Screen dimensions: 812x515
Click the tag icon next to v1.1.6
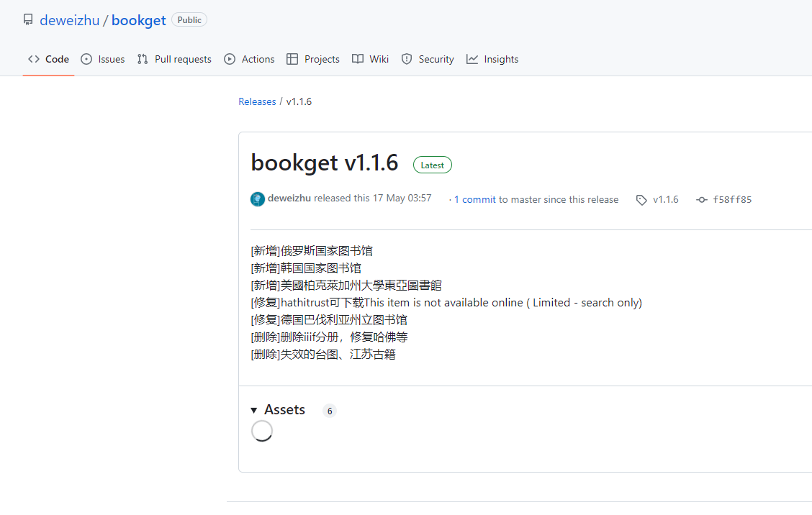[641, 200]
